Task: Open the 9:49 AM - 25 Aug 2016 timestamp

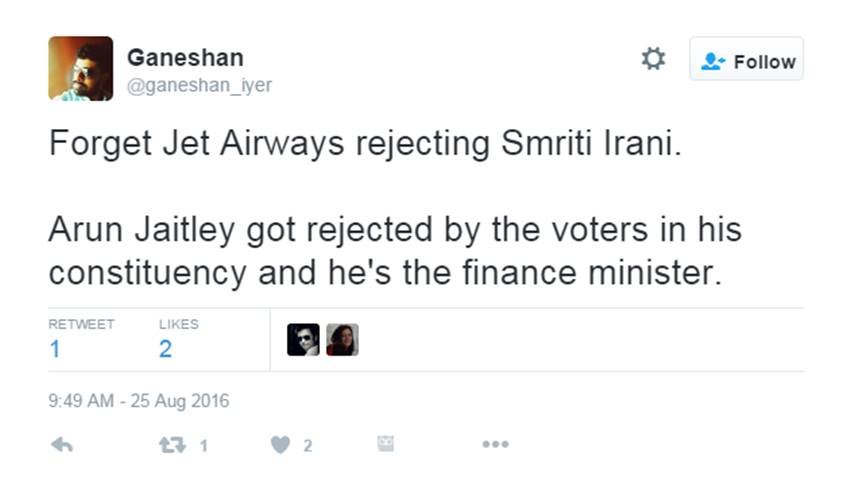Action: 139,401
